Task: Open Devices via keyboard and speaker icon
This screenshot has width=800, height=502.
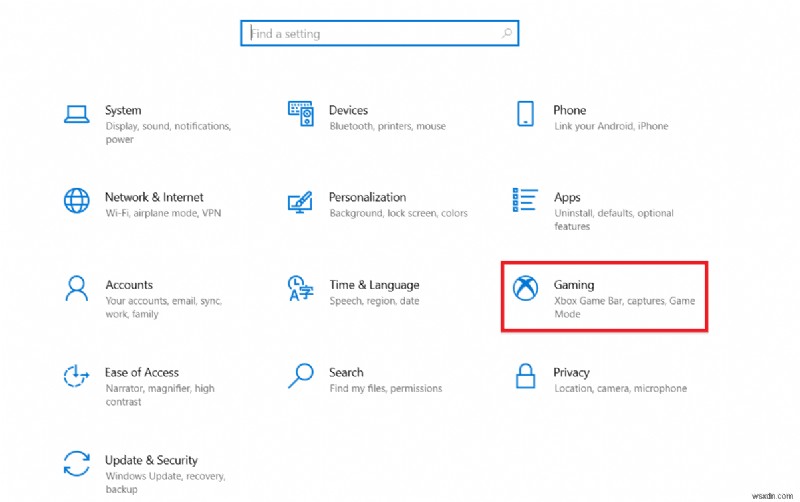Action: [301, 114]
